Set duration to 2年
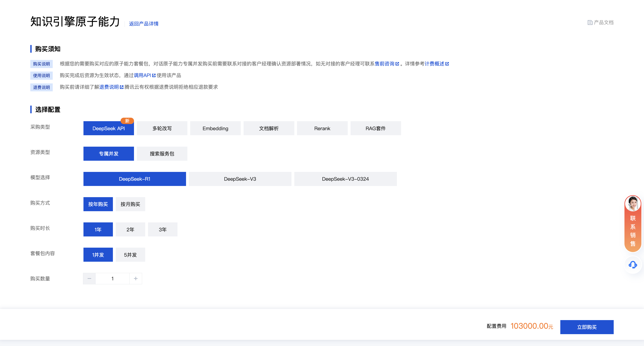The image size is (644, 346). point(130,229)
